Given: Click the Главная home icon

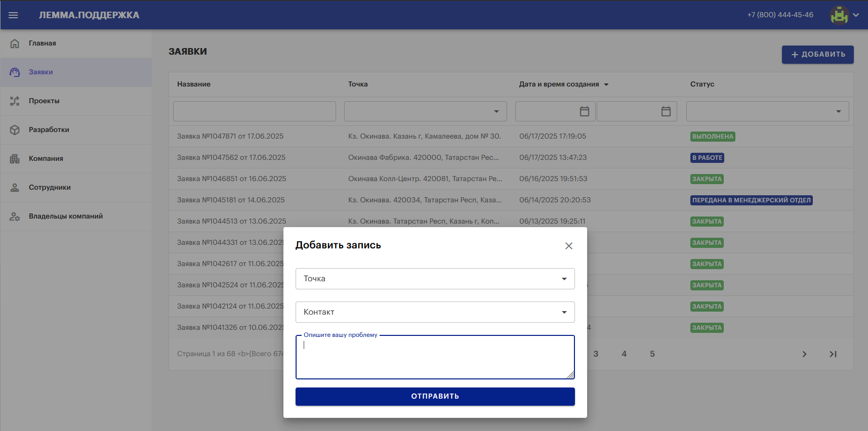Looking at the screenshot, I should tap(15, 44).
